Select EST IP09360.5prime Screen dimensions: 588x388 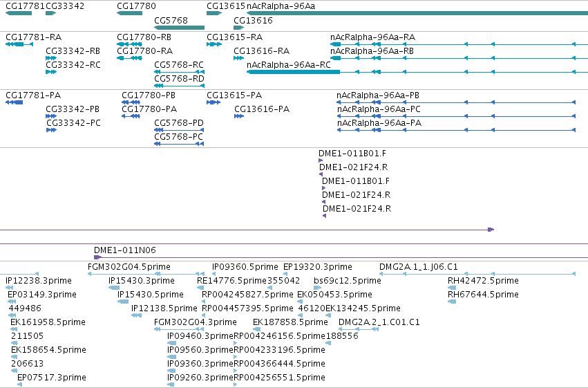click(245, 267)
